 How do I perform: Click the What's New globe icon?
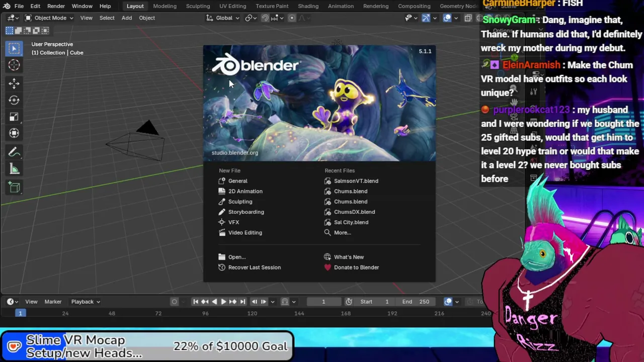pos(328,257)
